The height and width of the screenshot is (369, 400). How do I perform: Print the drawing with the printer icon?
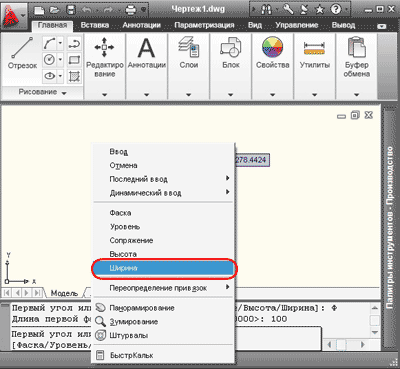(x=131, y=10)
